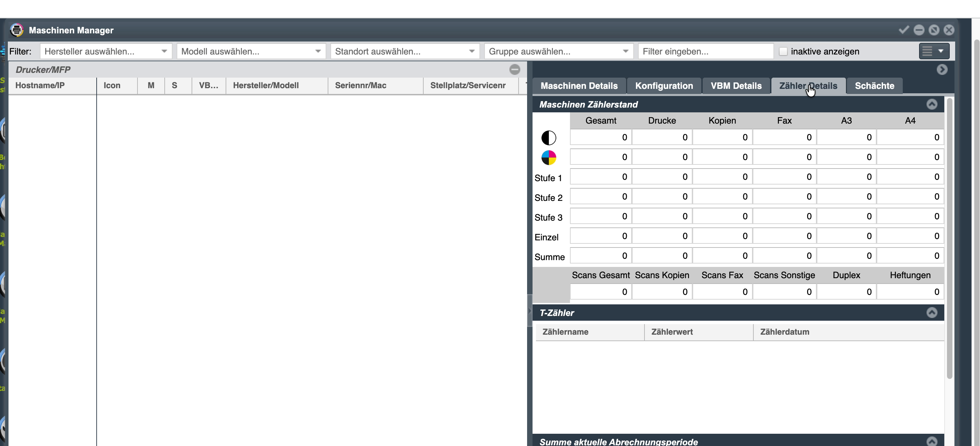Screen dimensions: 980x446
Task: Click the Kopien column heading
Action: click(x=722, y=121)
